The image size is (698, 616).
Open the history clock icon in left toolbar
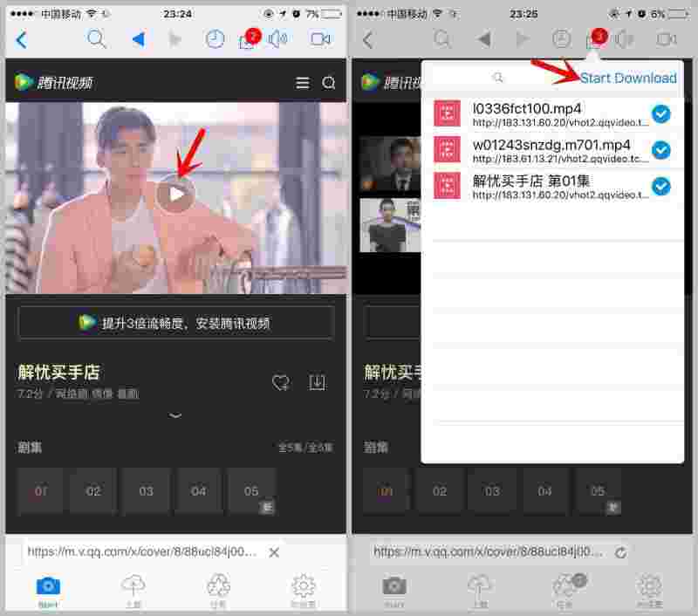215,39
